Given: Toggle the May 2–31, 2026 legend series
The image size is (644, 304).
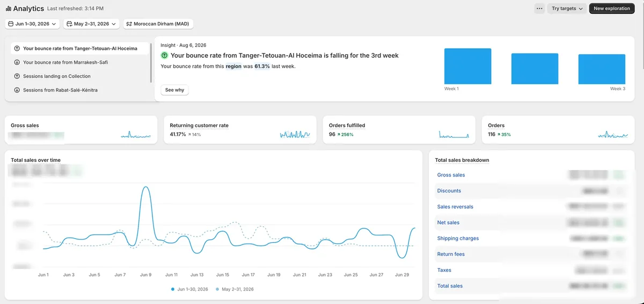Looking at the screenshot, I should pos(235,289).
